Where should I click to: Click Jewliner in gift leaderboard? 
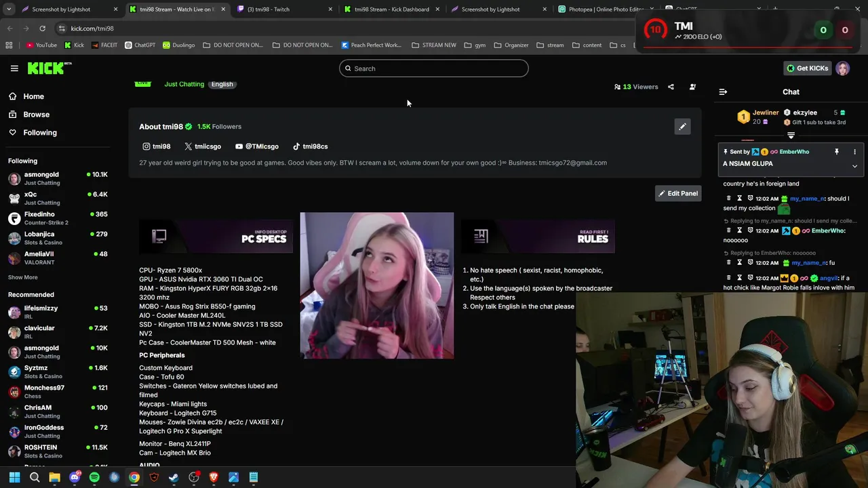pos(766,113)
